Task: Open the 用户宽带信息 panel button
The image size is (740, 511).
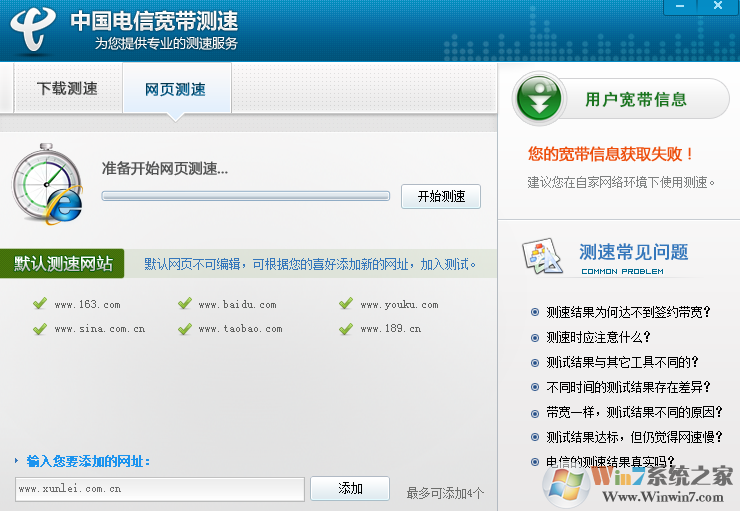Action: pos(621,99)
